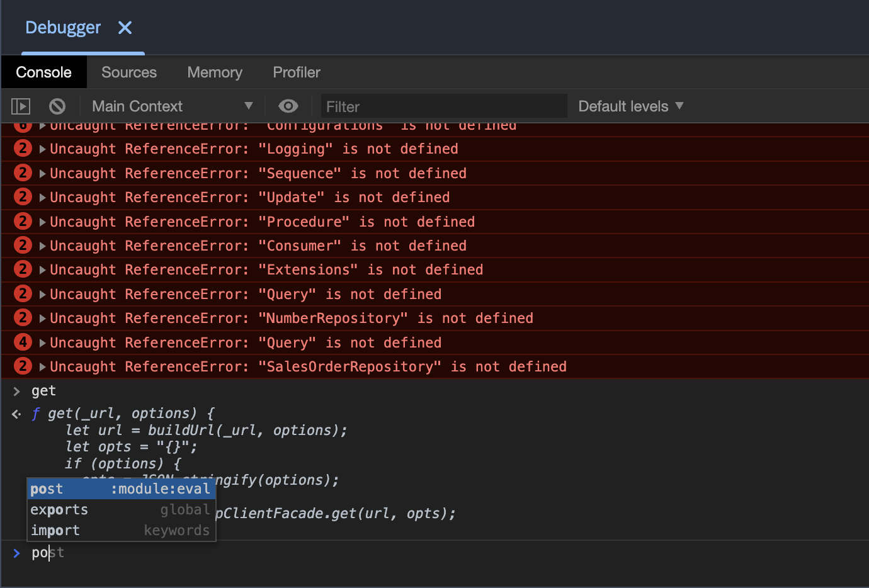Select the "Procedure" is not defined message

pos(263,222)
